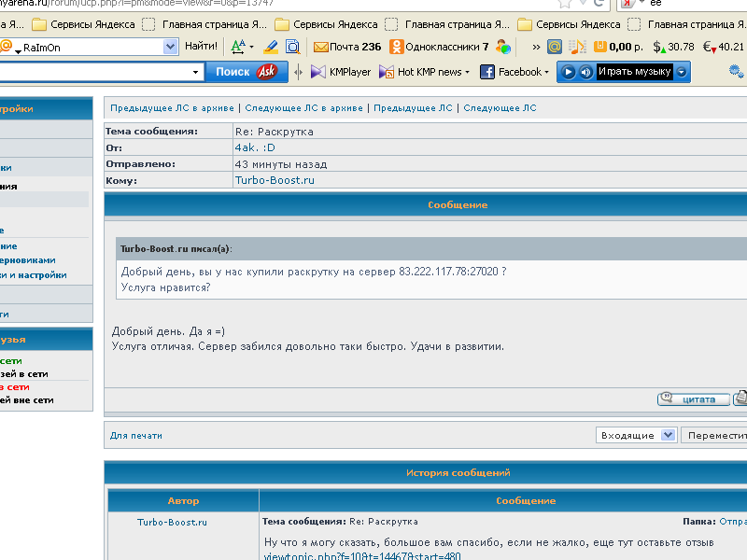Expand the music player dropdown arrow
Image resolution: width=747 pixels, height=560 pixels.
tap(682, 72)
